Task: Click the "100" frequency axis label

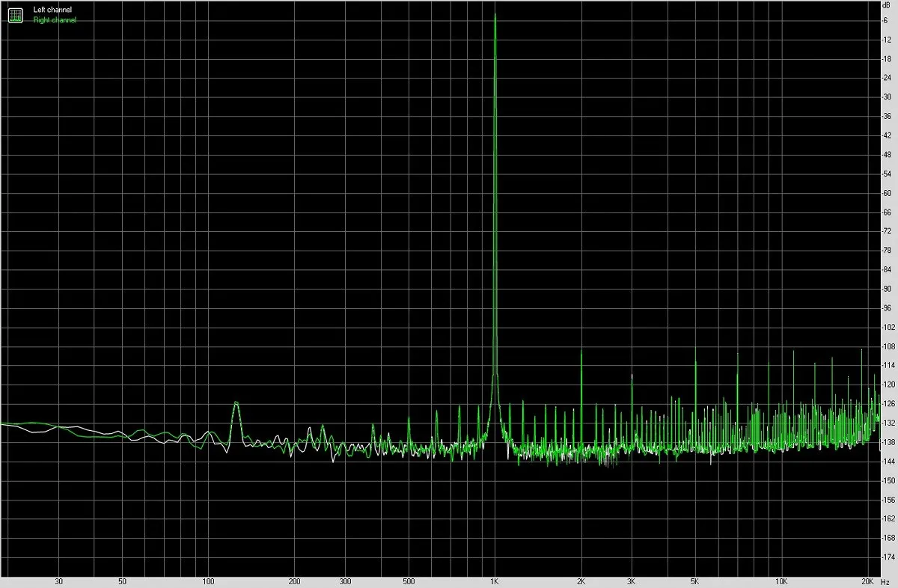Action: point(208,581)
